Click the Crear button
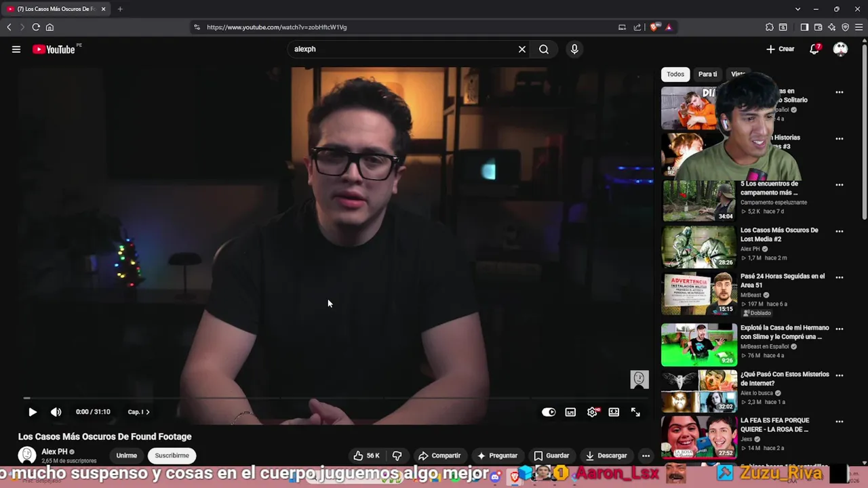 coord(781,49)
